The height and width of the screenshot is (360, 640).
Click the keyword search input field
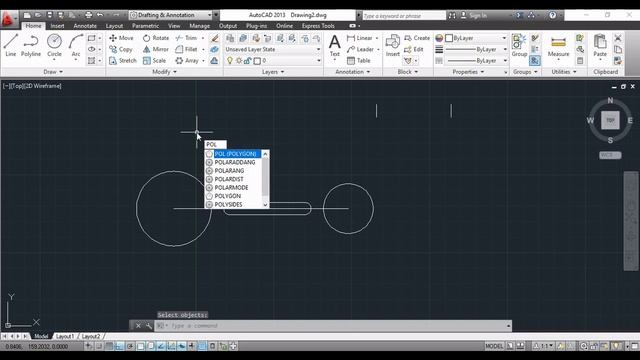[404, 16]
